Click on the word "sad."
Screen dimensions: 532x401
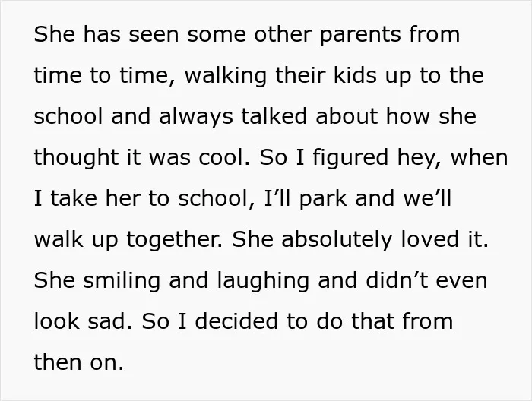110,321
